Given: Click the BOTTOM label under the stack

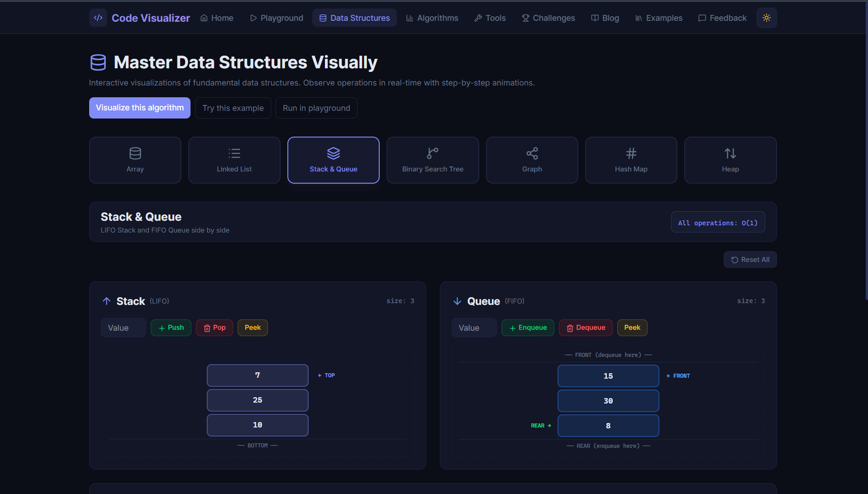Looking at the screenshot, I should [x=258, y=446].
